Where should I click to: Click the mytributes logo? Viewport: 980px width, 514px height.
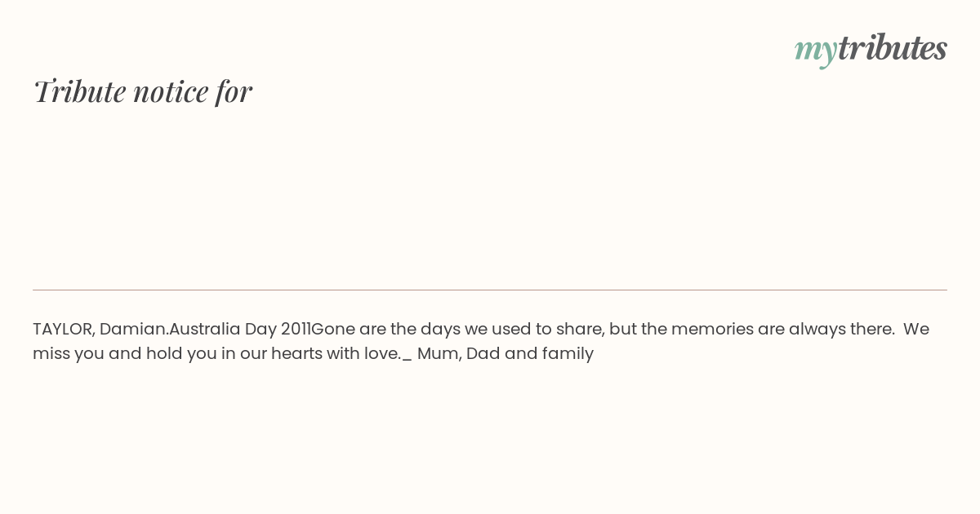(871, 49)
